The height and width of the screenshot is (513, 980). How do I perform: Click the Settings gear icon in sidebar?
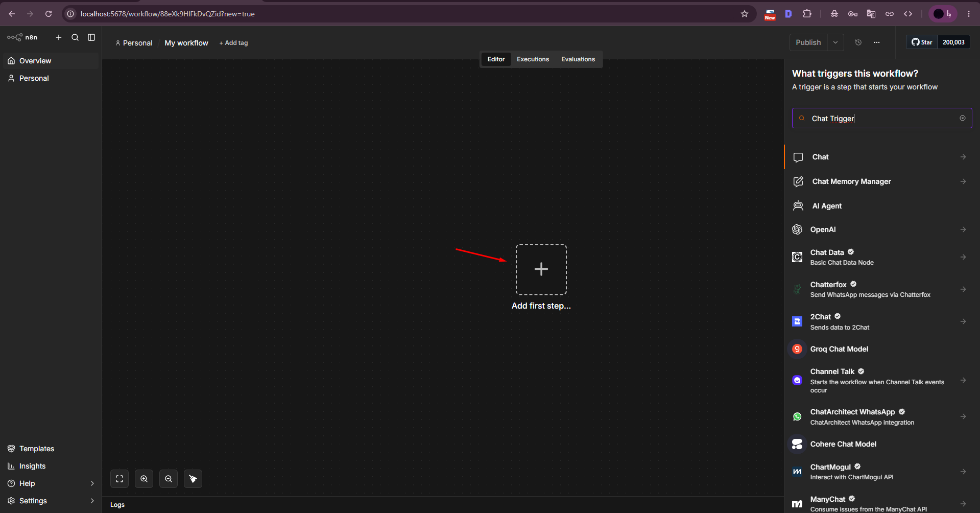[x=11, y=501]
